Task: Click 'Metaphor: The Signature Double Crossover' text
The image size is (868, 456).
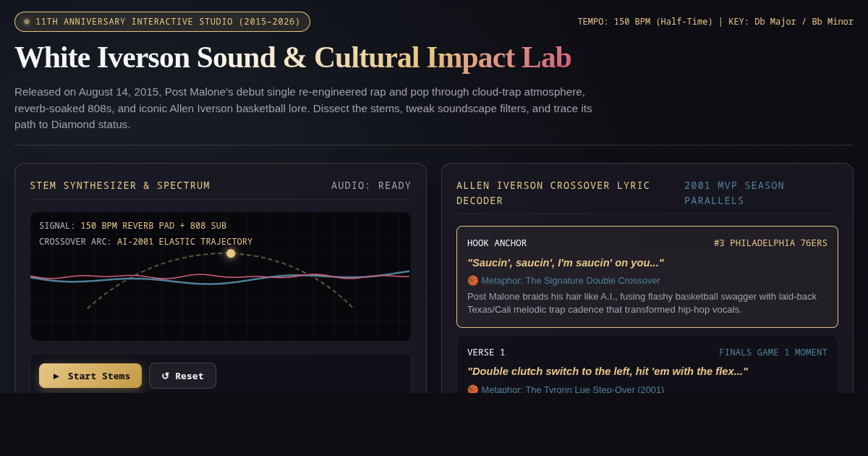Action: click(x=571, y=280)
